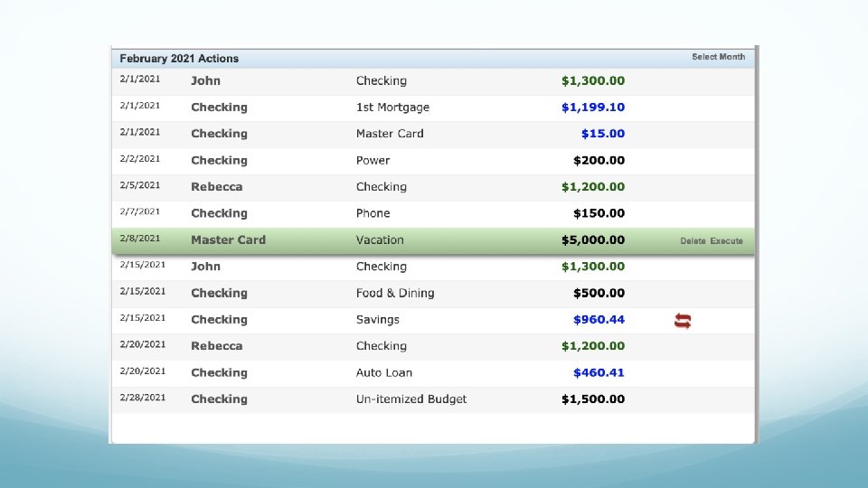This screenshot has height=488, width=868.
Task: Open the Select Month picker
Action: click(718, 57)
